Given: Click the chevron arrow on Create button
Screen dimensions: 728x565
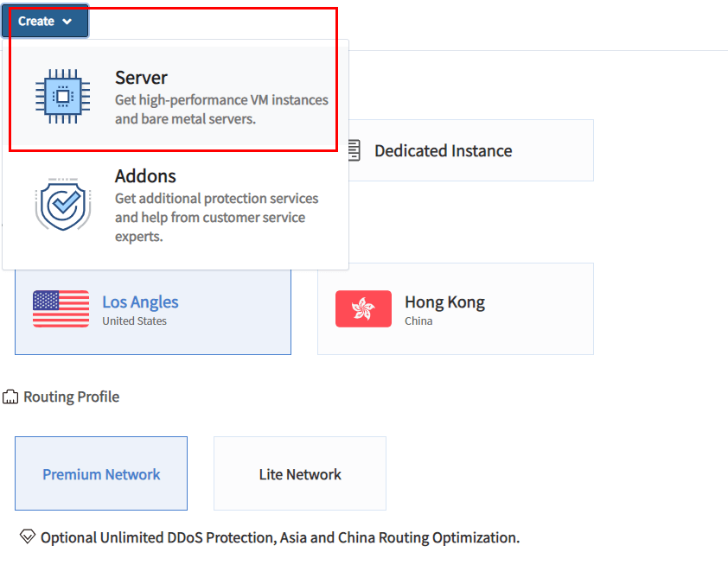Looking at the screenshot, I should [x=67, y=22].
